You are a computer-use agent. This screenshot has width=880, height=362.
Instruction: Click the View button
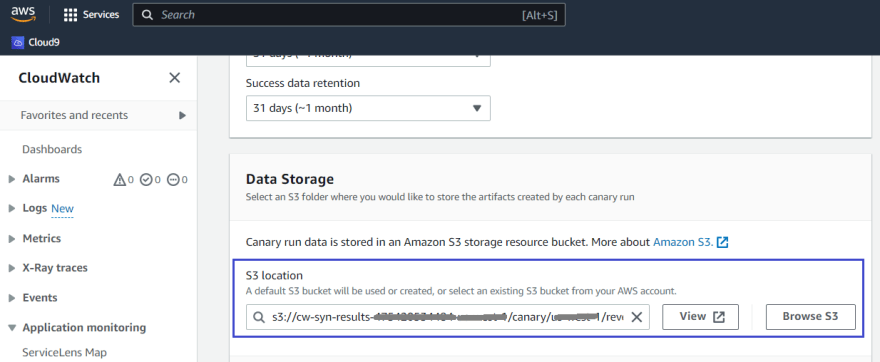[700, 317]
